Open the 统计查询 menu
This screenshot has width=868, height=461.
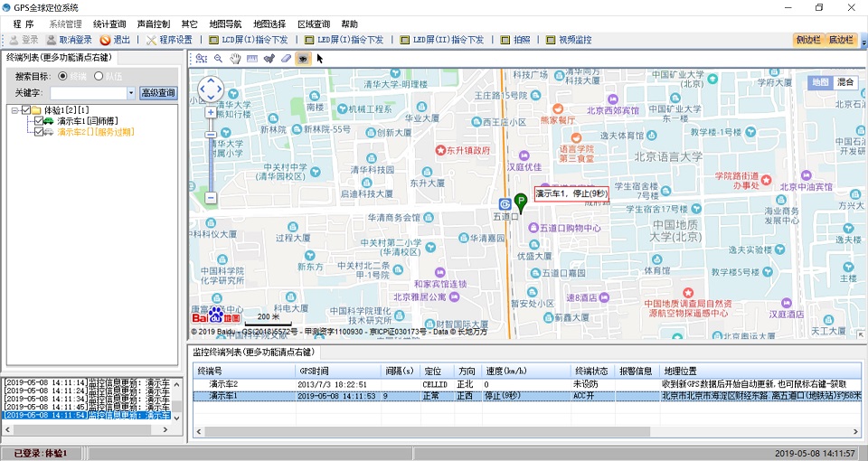coord(109,24)
